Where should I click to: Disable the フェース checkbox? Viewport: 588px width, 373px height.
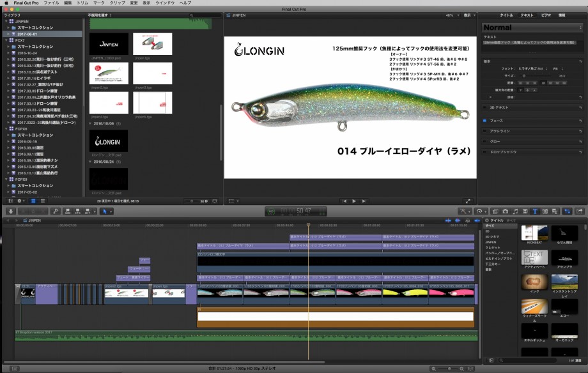tap(484, 120)
